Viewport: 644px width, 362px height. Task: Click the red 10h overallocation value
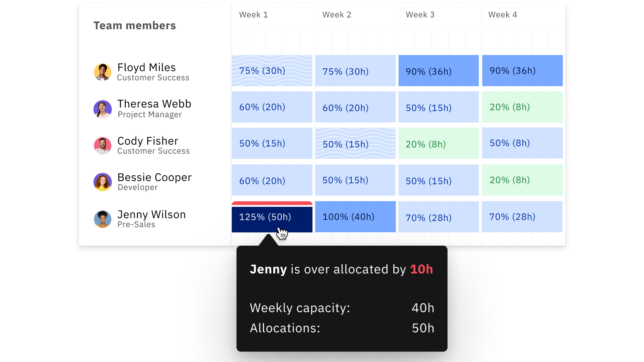point(422,269)
